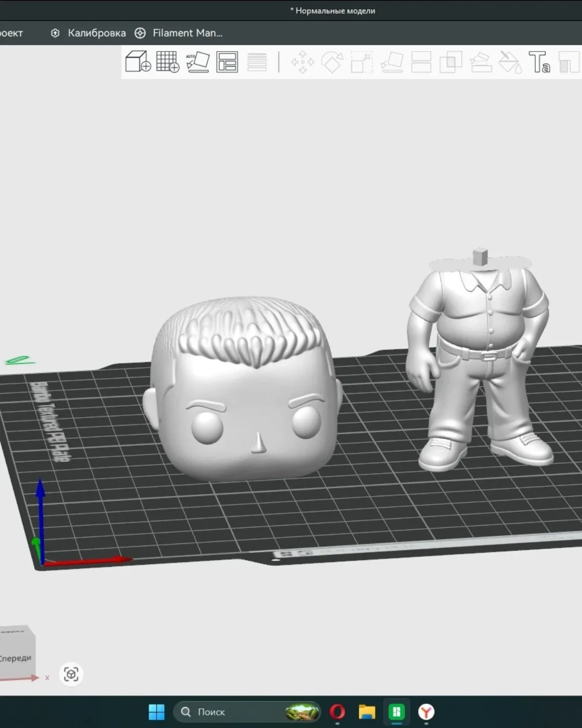Click the green Bambu Studio taskbar icon
582x728 pixels.
click(396, 712)
